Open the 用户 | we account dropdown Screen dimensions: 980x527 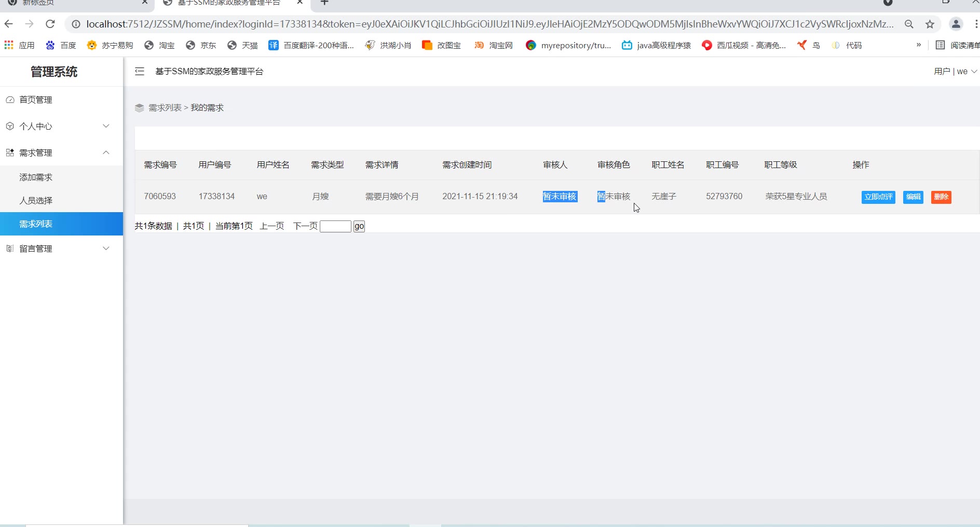[955, 71]
